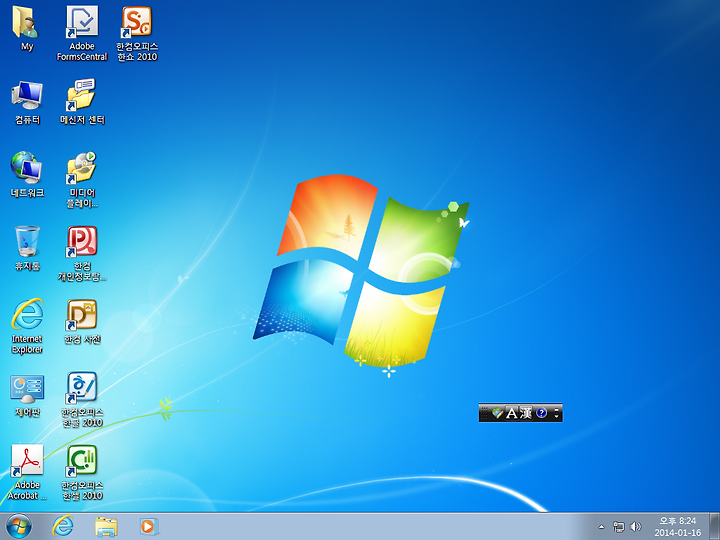Select the 컴퓨터 desktop icon
Screen dimensions: 720x540
tap(27, 102)
